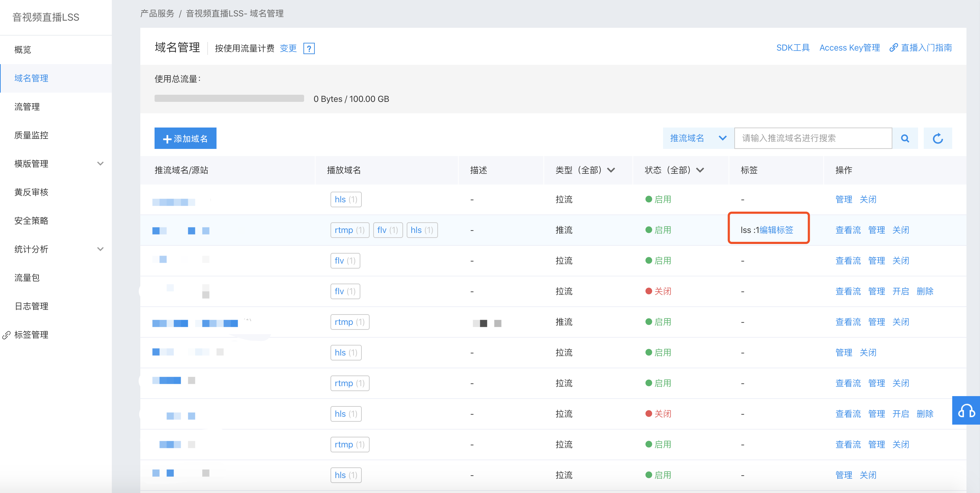Open 质量监控 in the sidebar
The height and width of the screenshot is (493, 980).
[x=31, y=135]
